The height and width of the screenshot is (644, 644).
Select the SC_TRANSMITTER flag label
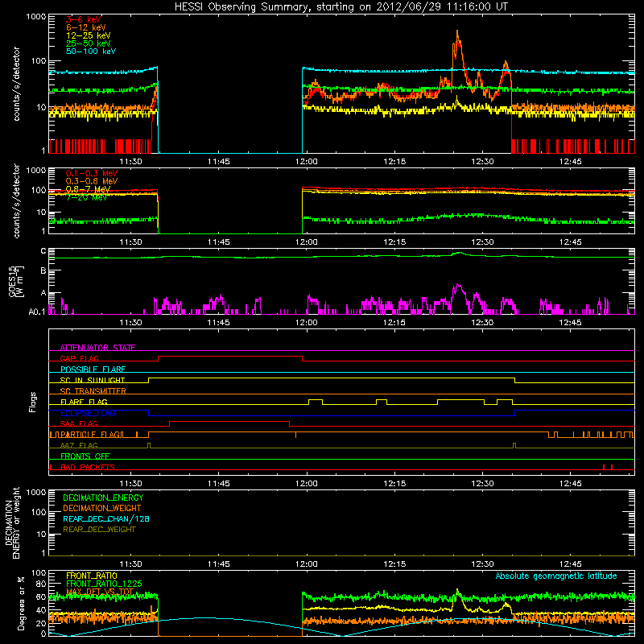[93, 390]
